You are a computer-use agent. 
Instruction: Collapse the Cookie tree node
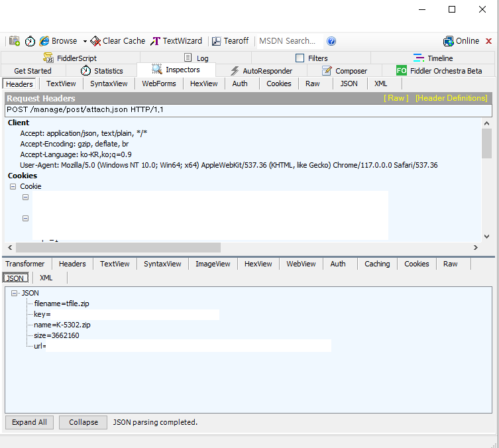[x=13, y=186]
